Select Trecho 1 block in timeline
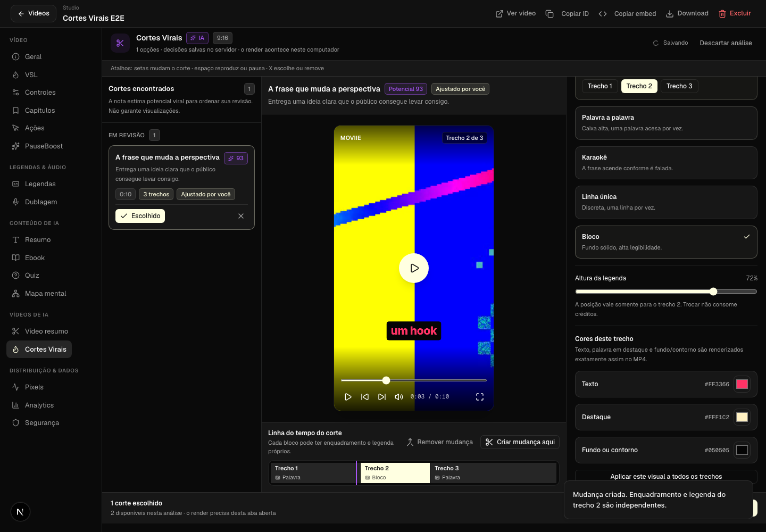 [313, 473]
